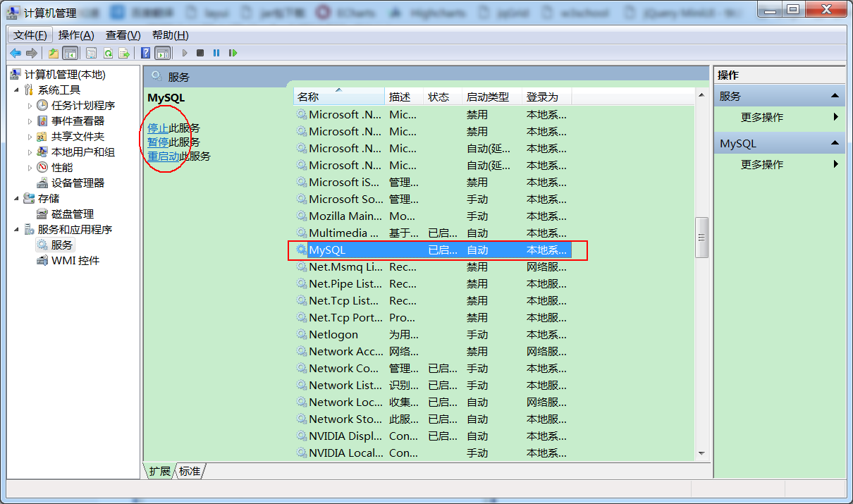This screenshot has height=504, width=853.
Task: Click the Pause service toolbar icon
Action: (x=216, y=53)
